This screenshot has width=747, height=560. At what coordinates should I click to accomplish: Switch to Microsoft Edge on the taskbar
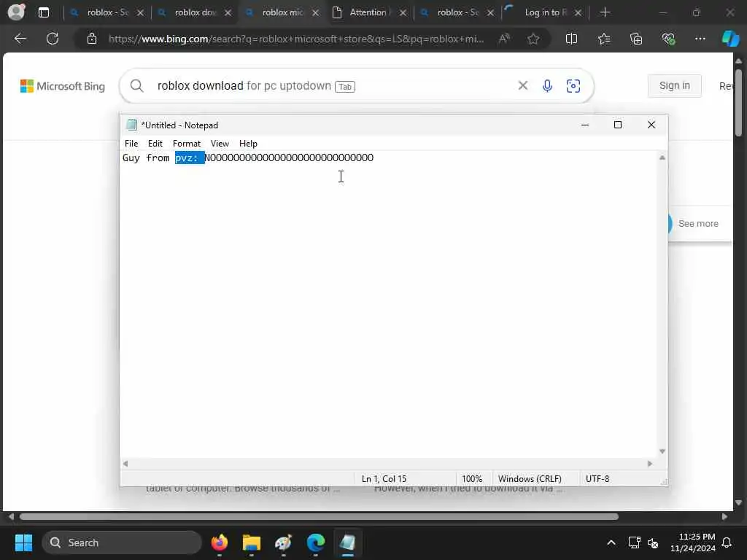coord(315,542)
